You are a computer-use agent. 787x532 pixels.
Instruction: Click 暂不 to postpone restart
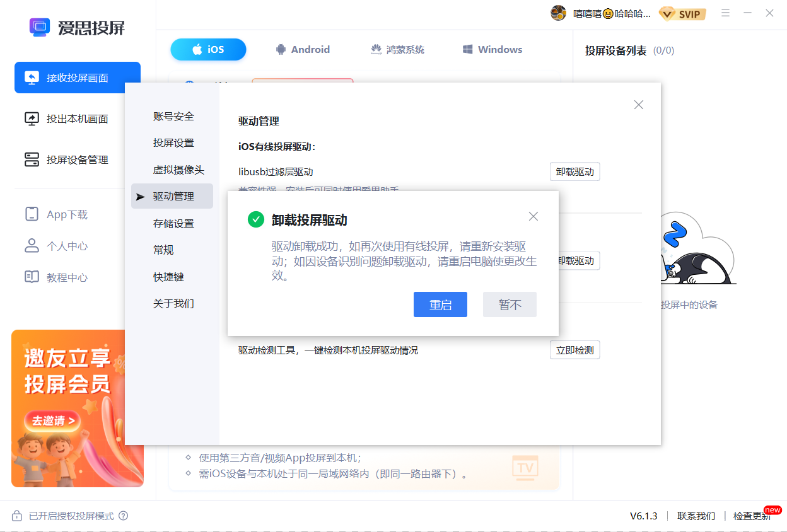[510, 304]
